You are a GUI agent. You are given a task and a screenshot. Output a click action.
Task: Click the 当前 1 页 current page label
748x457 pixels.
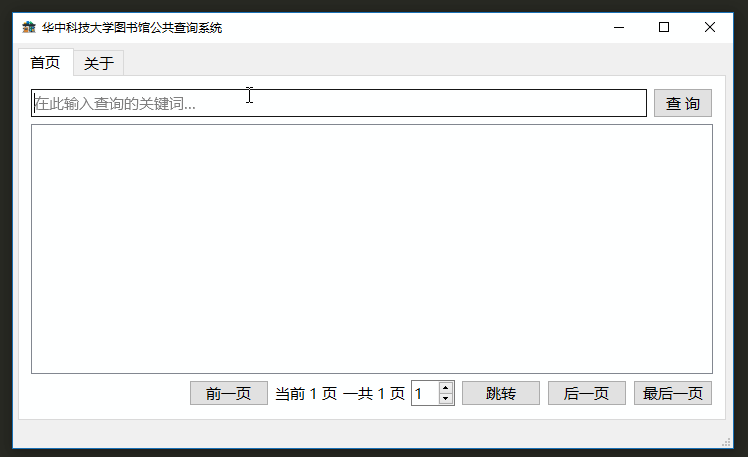click(x=306, y=394)
